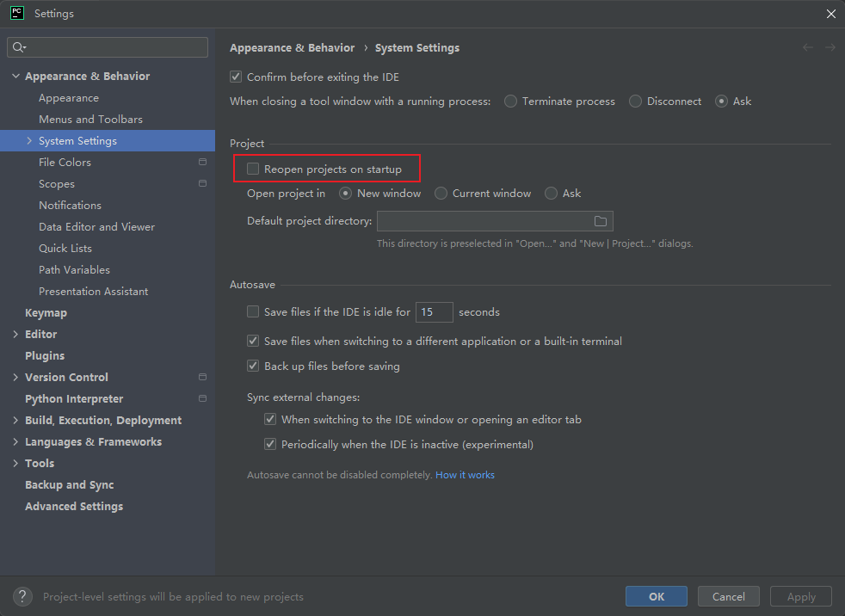Click the help question mark icon
This screenshot has width=845, height=616.
pos(23,596)
